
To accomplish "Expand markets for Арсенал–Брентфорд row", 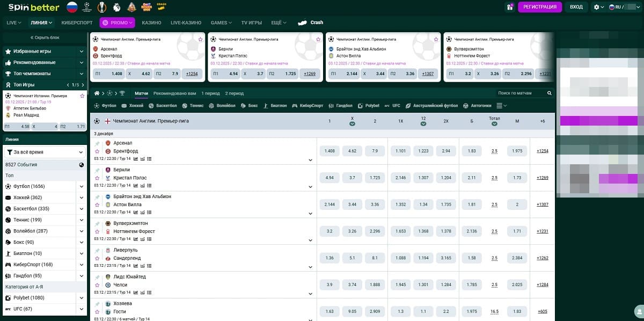I will pyautogui.click(x=310, y=159).
